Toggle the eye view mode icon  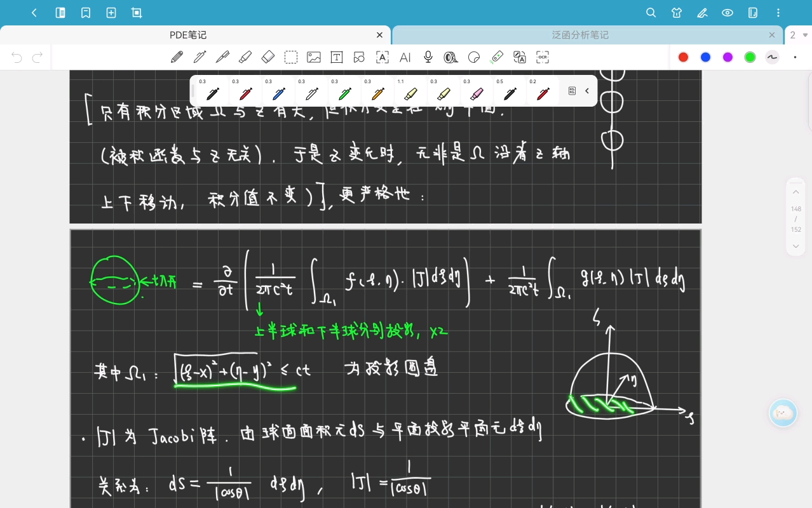pos(727,13)
